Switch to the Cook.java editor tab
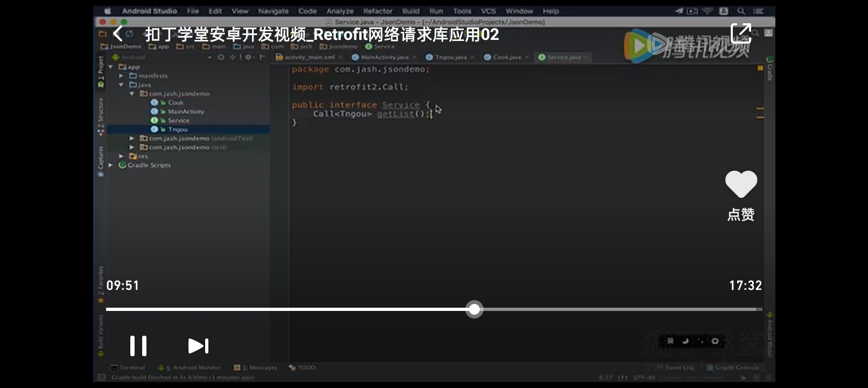This screenshot has height=388, width=868. 507,57
